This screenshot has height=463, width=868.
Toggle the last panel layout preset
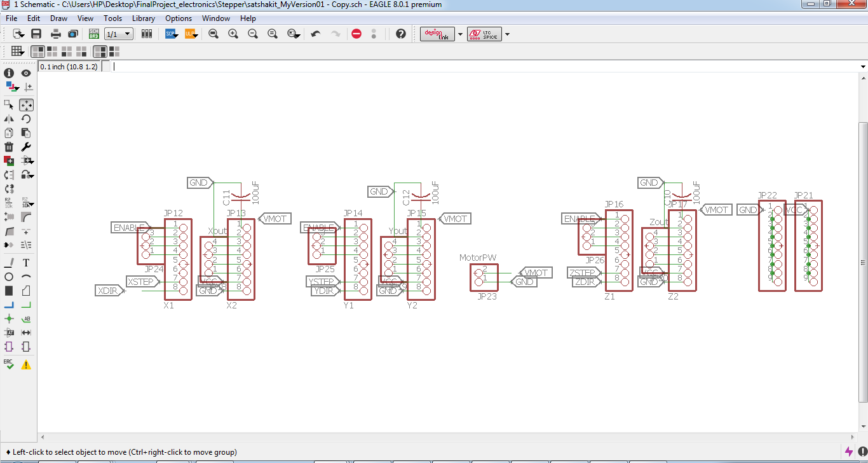113,52
